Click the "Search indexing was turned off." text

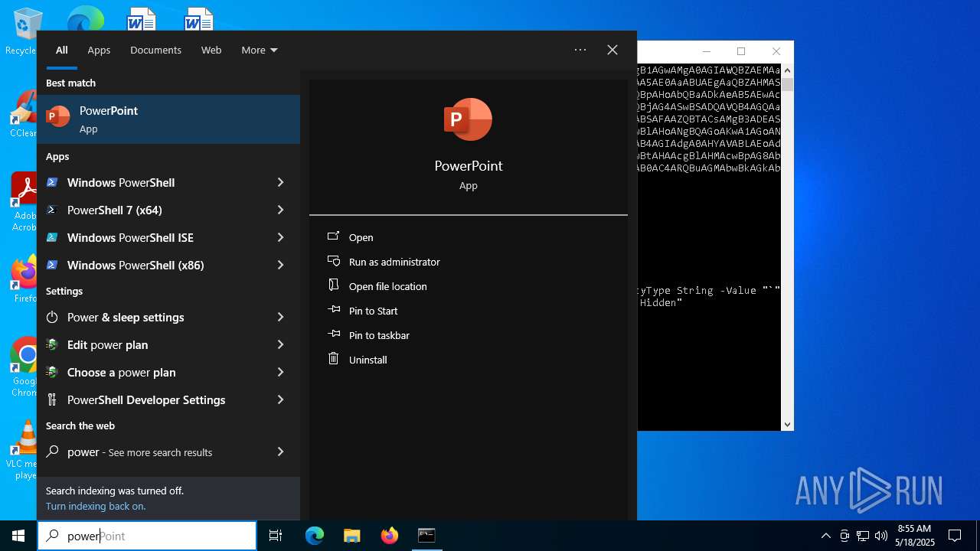tap(115, 491)
